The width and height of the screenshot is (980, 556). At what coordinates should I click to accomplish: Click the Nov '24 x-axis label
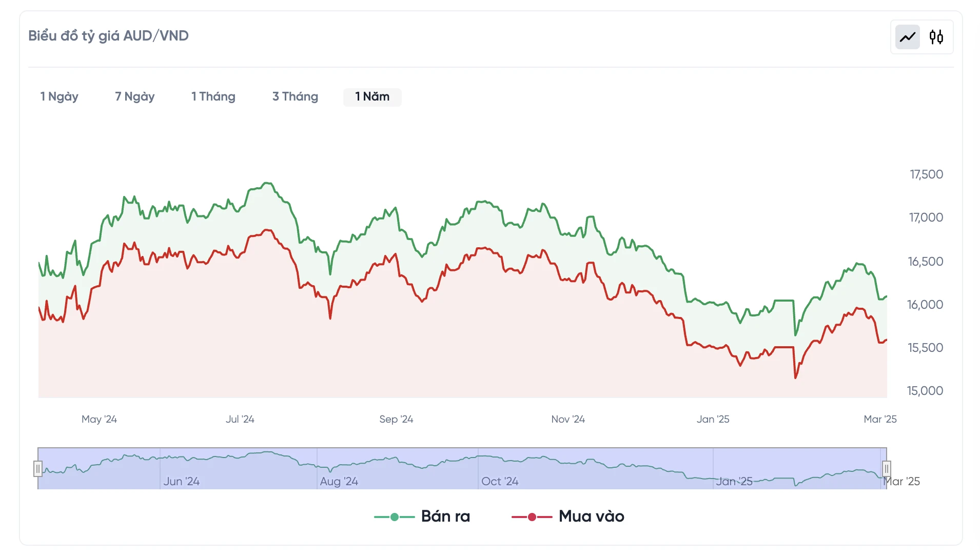coord(567,419)
